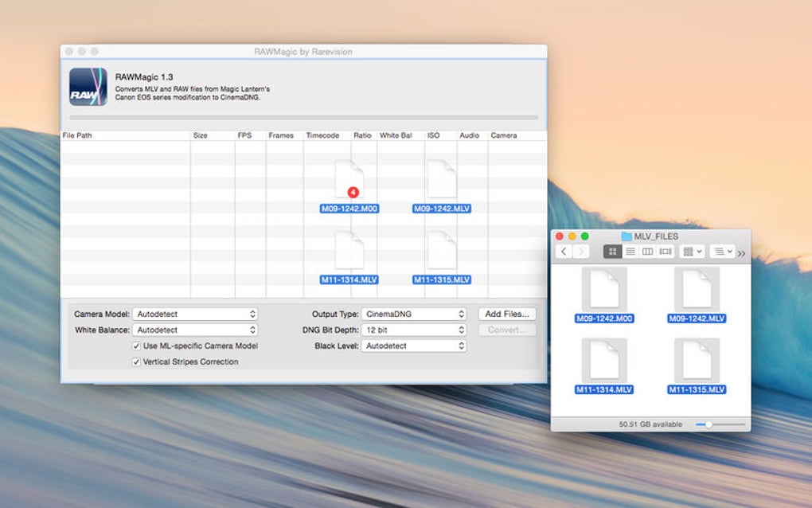Open the Output Type dropdown
The width and height of the screenshot is (812, 508).
414,314
